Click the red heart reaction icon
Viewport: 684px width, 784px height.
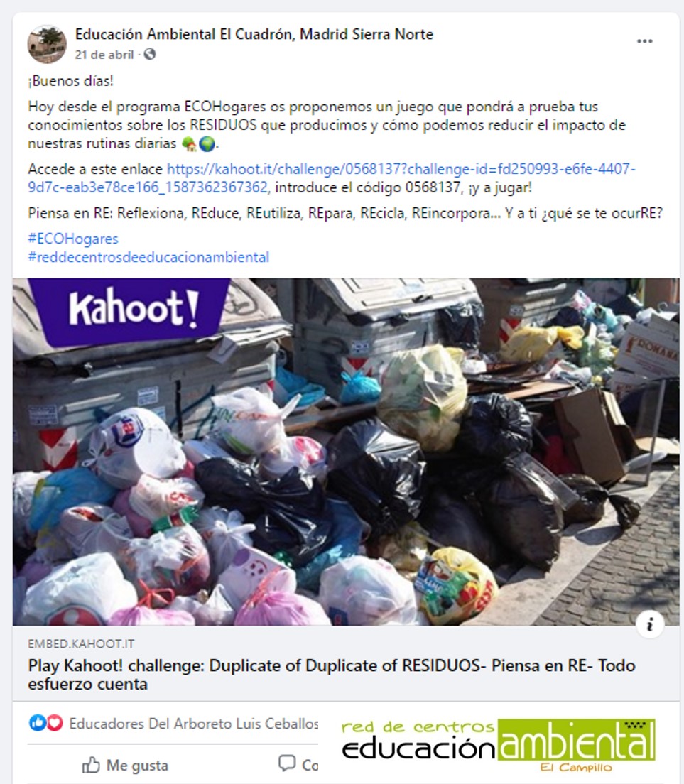55,722
